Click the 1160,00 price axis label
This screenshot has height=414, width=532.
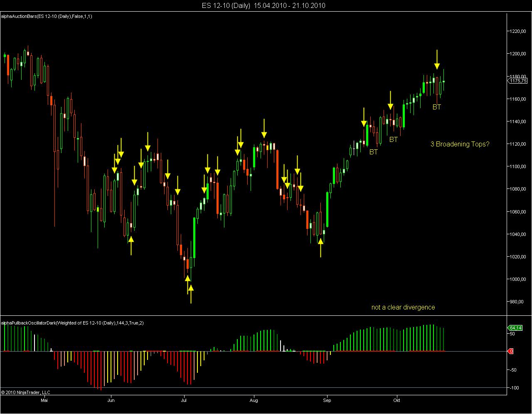[518, 99]
